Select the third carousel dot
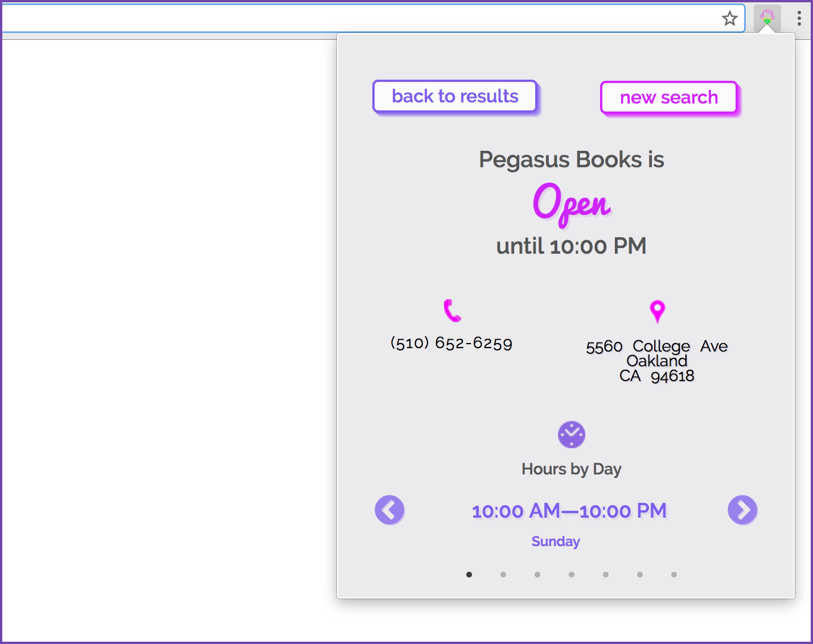The height and width of the screenshot is (644, 813). [537, 575]
